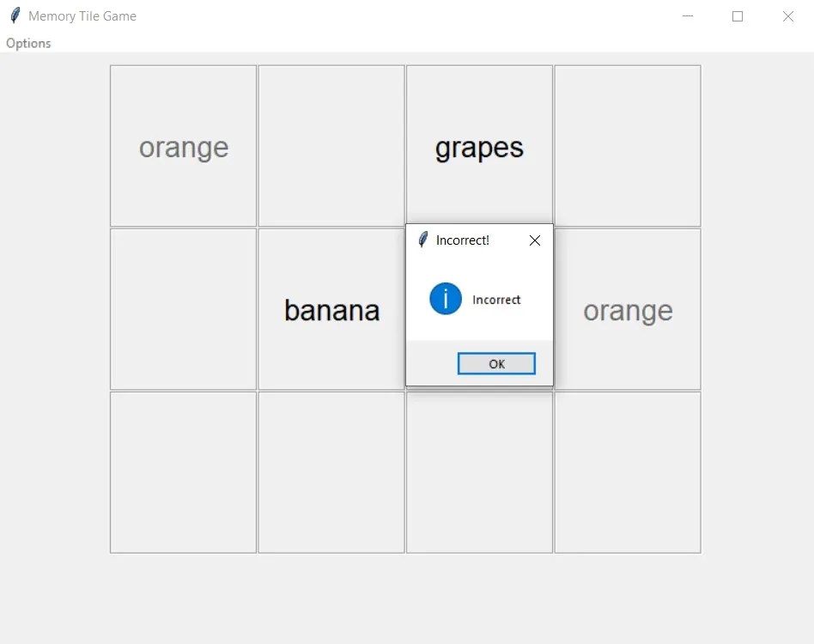The width and height of the screenshot is (814, 644).
Task: Select the grapes tile in the top row
Action: [x=478, y=146]
